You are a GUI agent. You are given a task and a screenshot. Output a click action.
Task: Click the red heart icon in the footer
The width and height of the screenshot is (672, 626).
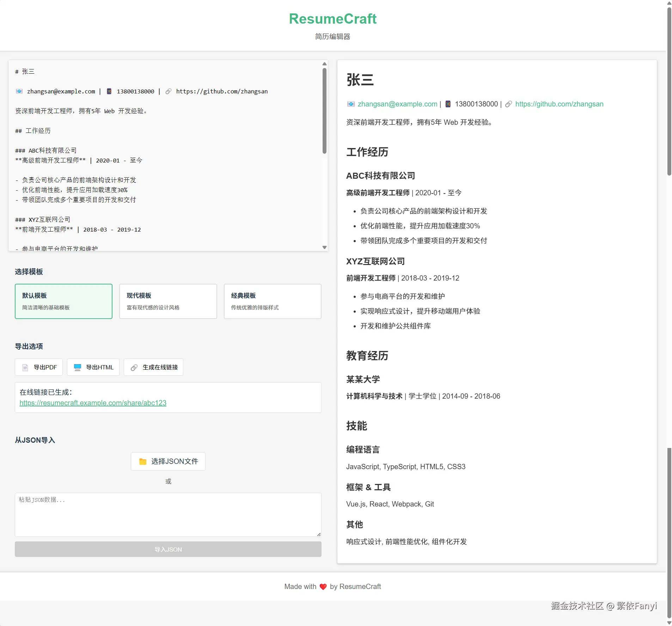point(323,587)
